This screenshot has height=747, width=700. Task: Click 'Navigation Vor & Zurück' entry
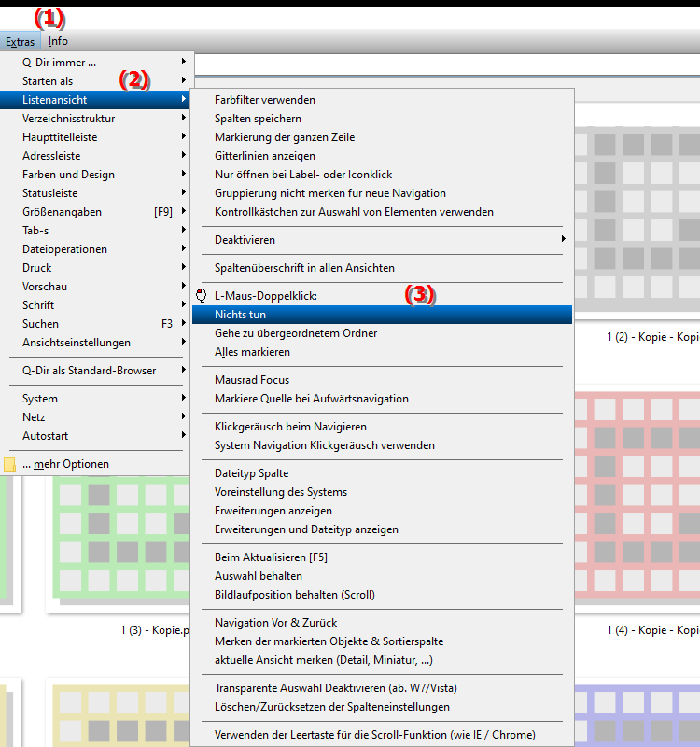[382, 623]
